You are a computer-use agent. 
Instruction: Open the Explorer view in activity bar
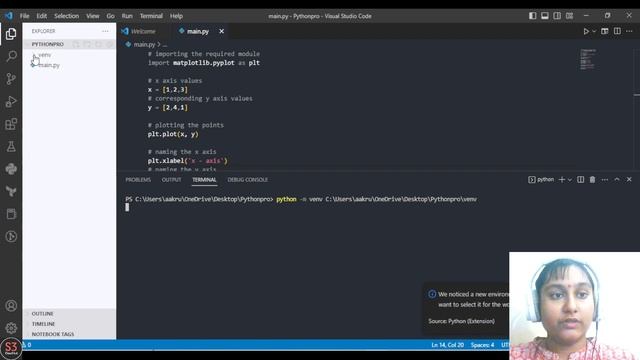[x=11, y=34]
